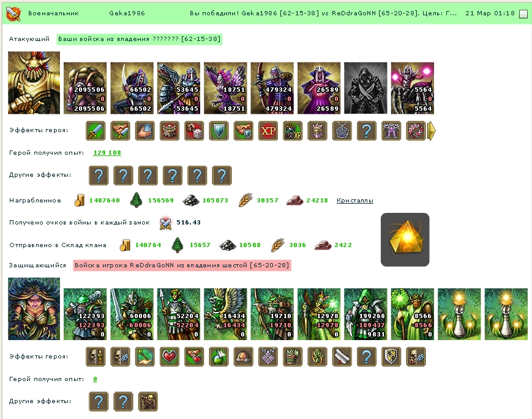532x419 pixels.
Task: Click the green-hooded defender unit with 199268
Action: tap(365, 314)
